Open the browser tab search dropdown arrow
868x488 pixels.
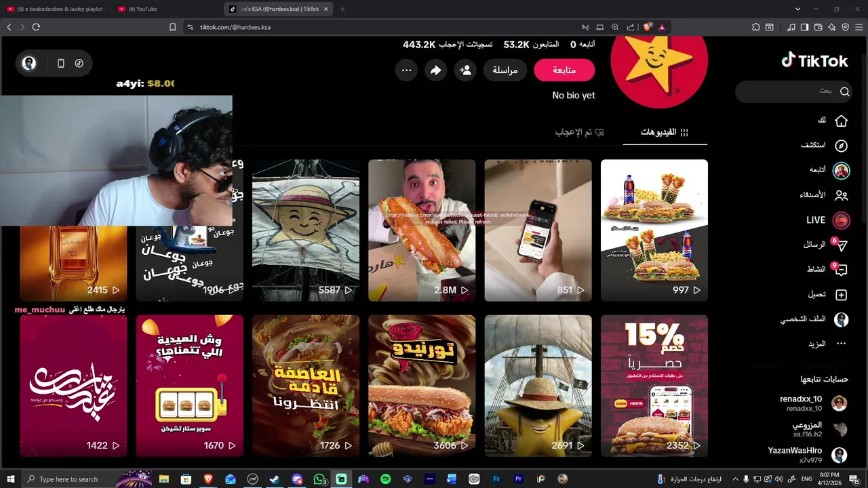point(797,9)
